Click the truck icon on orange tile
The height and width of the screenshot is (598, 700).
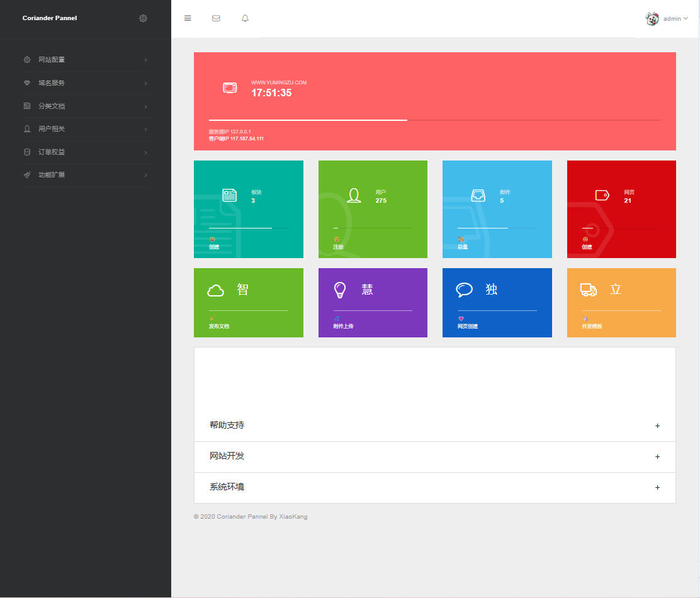pyautogui.click(x=588, y=290)
